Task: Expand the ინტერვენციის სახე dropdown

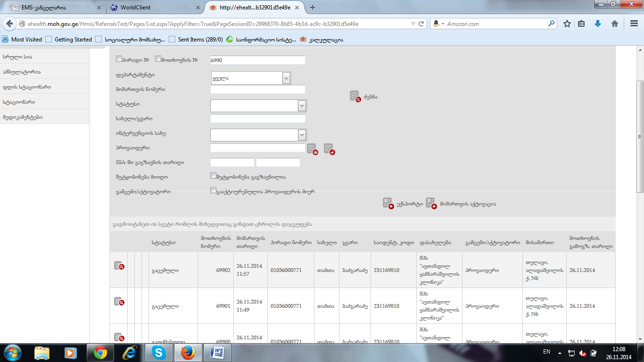Action: click(302, 135)
